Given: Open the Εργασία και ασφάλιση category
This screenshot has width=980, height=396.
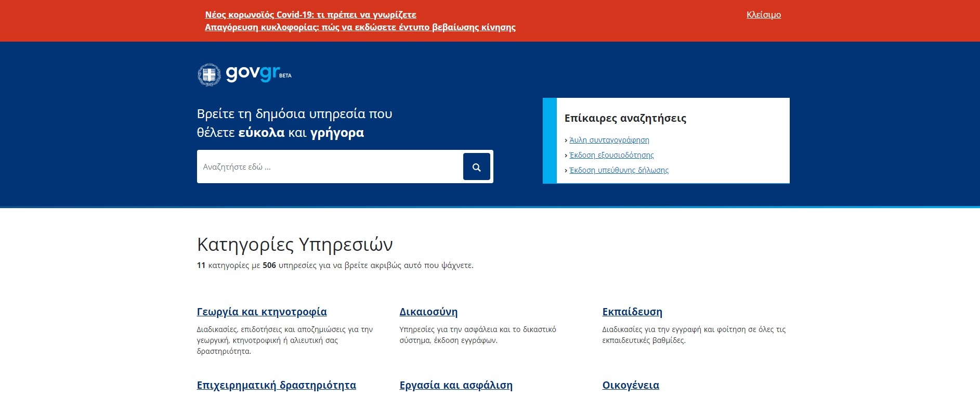Looking at the screenshot, I should pos(455,385).
